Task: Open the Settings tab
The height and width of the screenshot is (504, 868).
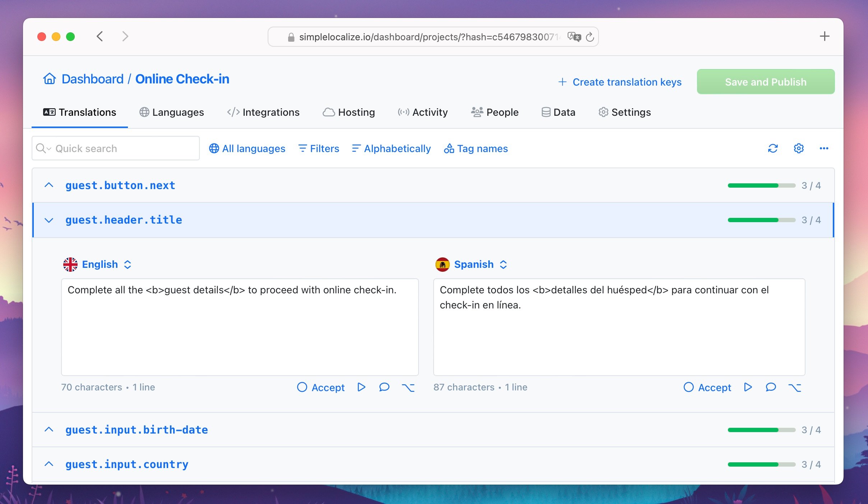Action: coord(624,112)
